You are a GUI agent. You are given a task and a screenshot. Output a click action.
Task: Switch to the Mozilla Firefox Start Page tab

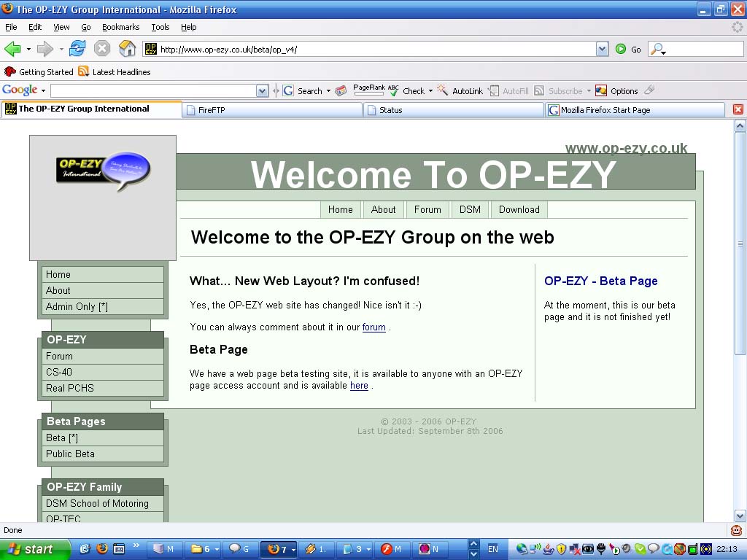click(x=635, y=110)
